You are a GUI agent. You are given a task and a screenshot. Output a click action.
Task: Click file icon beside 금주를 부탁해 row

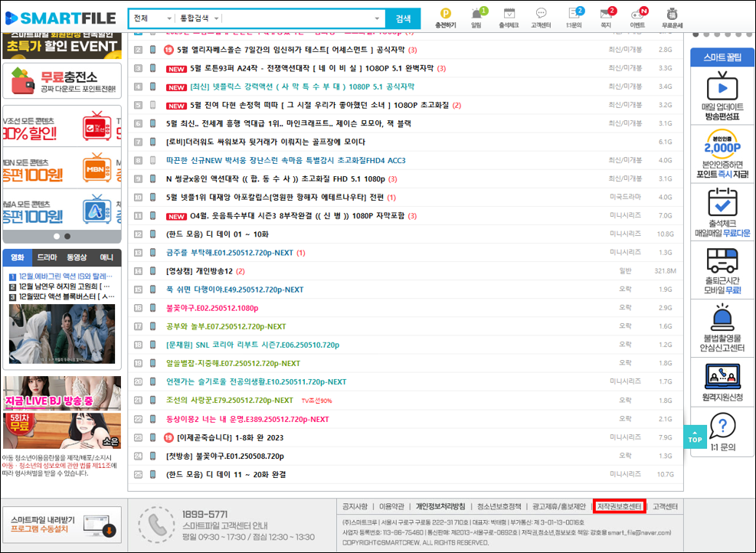(x=153, y=252)
